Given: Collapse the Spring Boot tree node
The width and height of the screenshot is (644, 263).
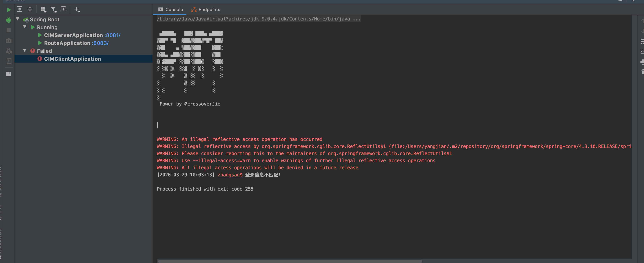Looking at the screenshot, I should coord(18,19).
